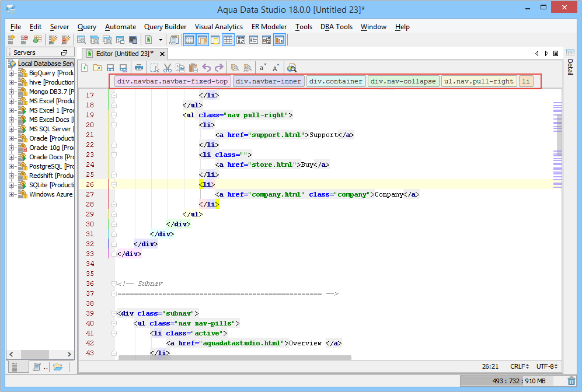Click the Cut scissors icon

[x=168, y=68]
